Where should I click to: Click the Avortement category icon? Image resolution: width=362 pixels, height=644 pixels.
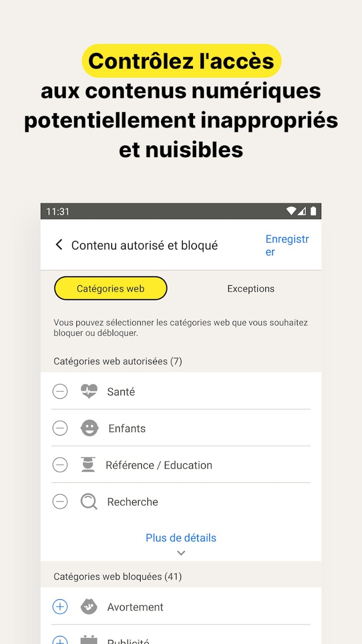89,606
